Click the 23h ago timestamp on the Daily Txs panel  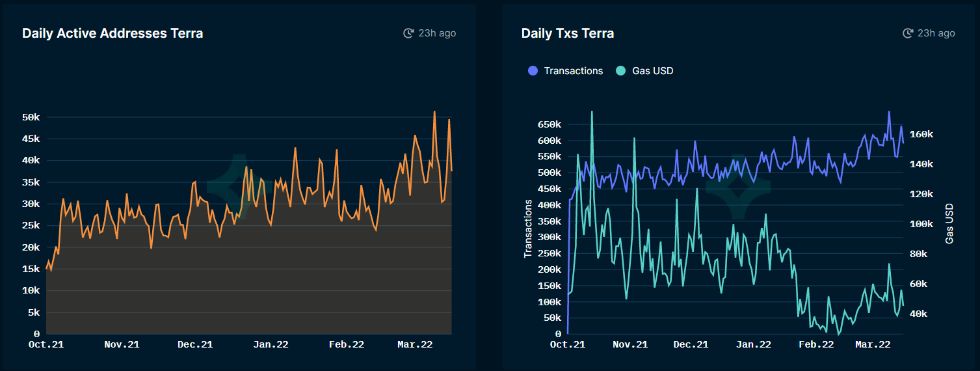tap(936, 33)
